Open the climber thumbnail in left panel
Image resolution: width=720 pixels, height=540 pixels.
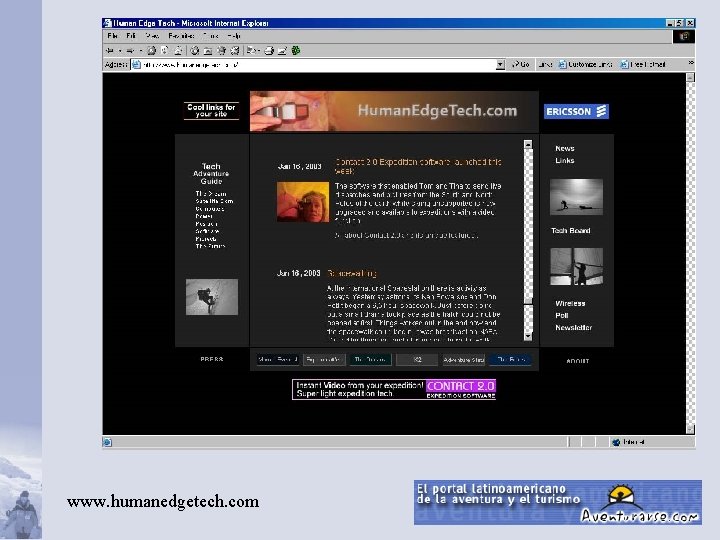tap(212, 297)
